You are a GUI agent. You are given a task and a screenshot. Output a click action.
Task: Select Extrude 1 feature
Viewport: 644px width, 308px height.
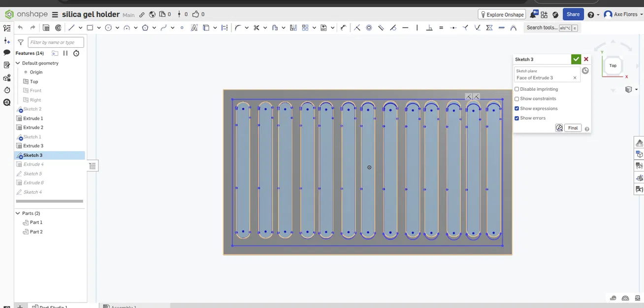(33, 118)
